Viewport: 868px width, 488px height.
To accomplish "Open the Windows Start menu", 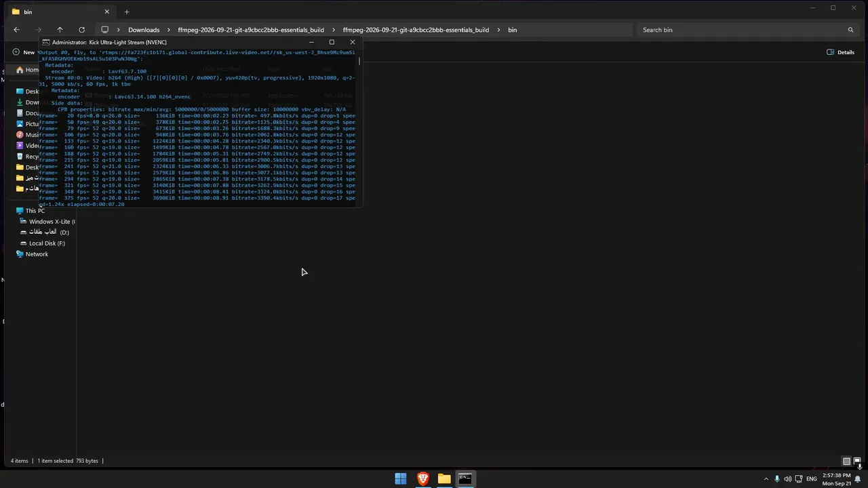I will click(401, 479).
